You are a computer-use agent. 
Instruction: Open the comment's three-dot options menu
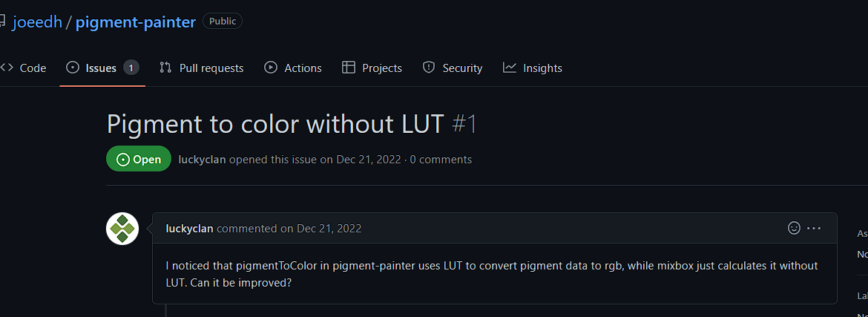point(814,228)
